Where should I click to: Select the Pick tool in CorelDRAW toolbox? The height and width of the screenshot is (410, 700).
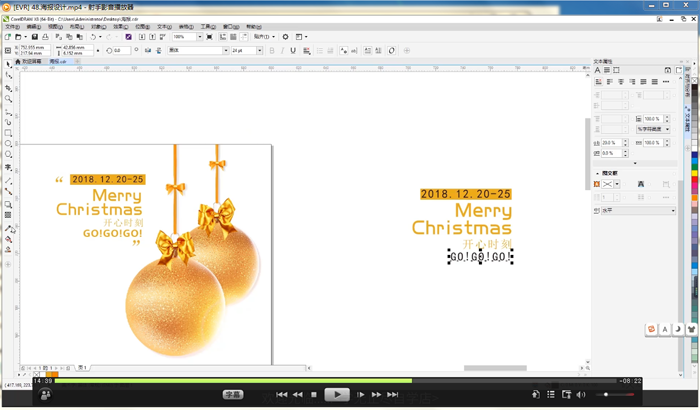coord(9,65)
